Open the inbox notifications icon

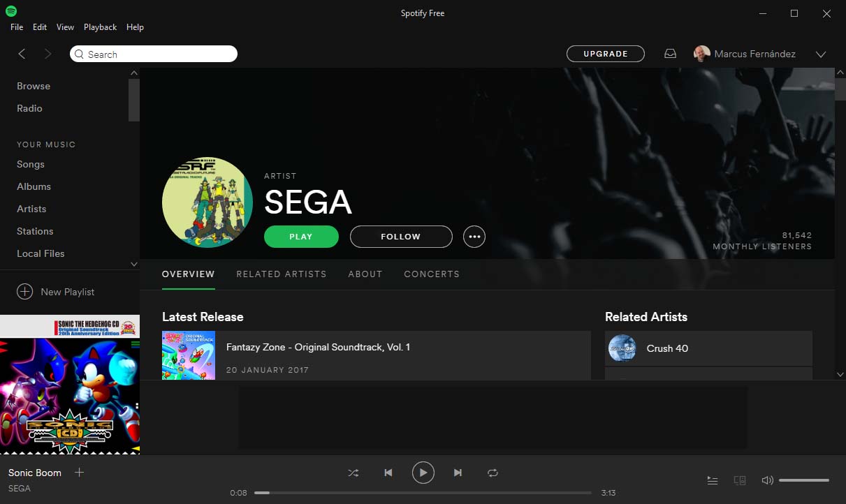pos(670,54)
